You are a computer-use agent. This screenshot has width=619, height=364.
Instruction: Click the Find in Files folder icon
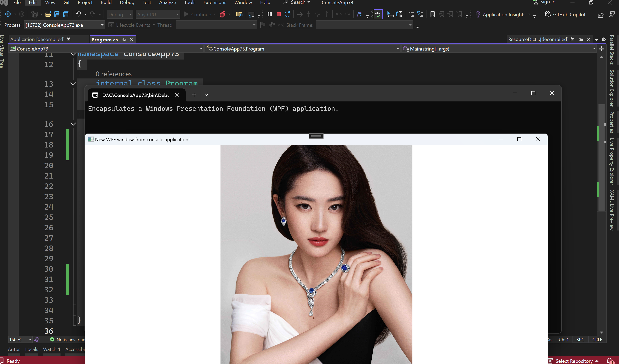click(239, 14)
